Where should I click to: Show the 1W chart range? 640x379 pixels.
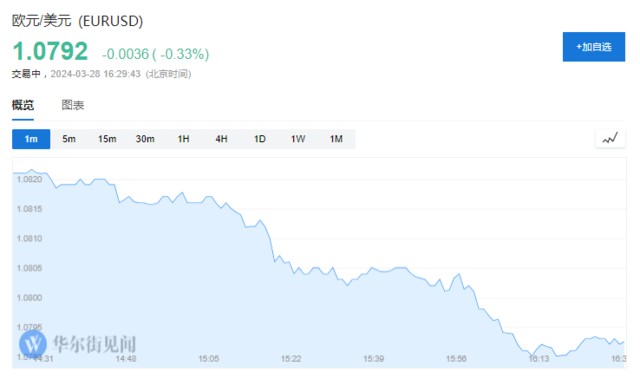pyautogui.click(x=298, y=139)
